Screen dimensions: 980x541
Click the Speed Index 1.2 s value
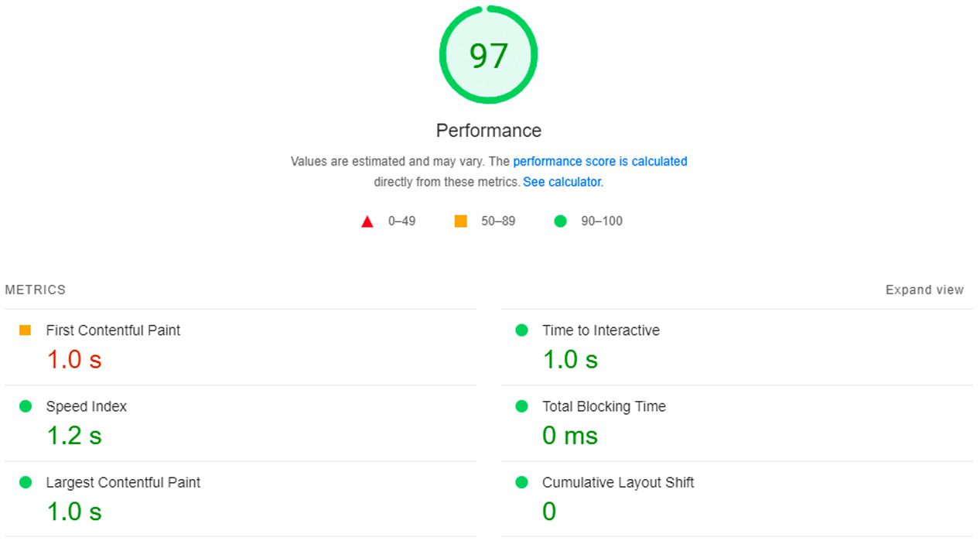pyautogui.click(x=74, y=436)
